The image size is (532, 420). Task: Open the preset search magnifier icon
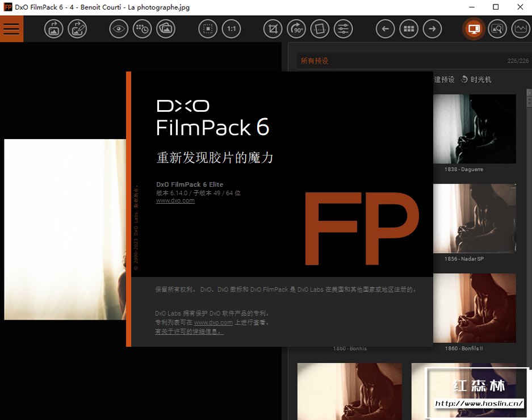[x=497, y=29]
